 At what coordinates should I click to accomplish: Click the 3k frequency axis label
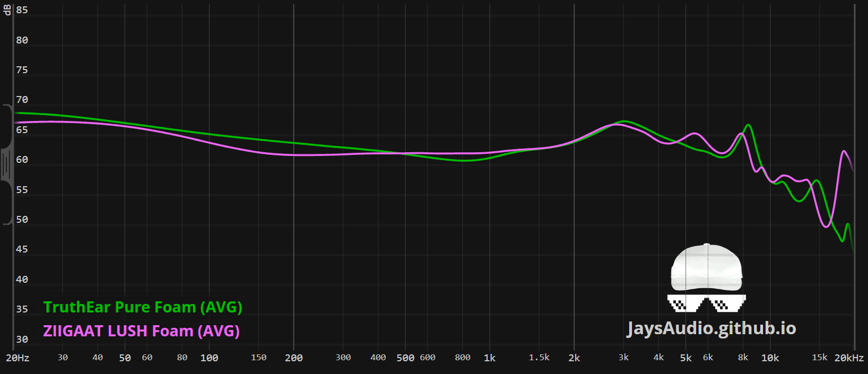[623, 358]
